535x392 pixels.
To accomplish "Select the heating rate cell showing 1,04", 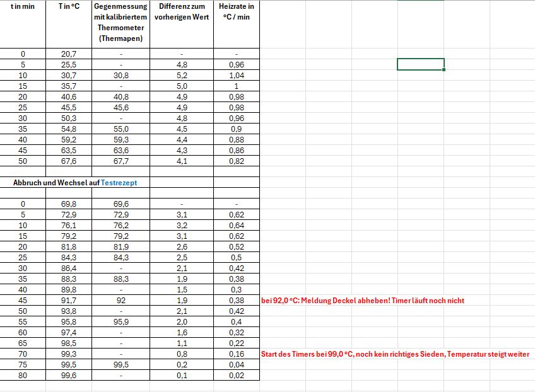I will tap(237, 75).
